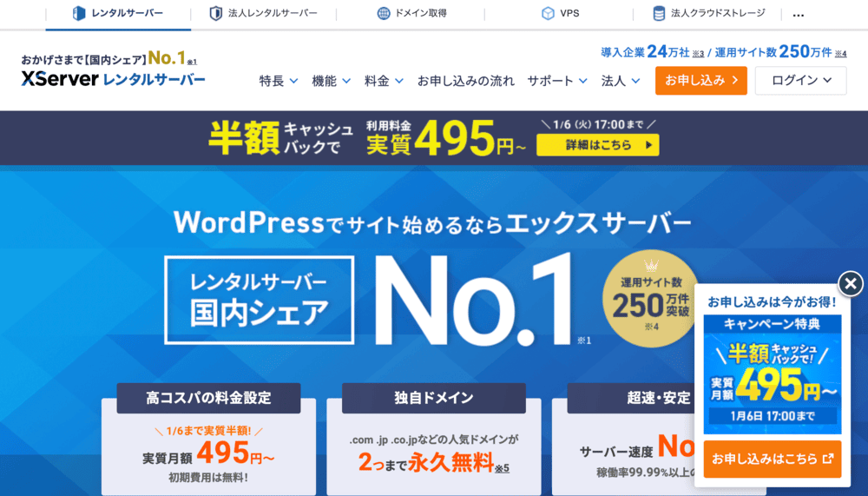The height and width of the screenshot is (496, 868).
Task: Click お申し込みはこちら popup button
Action: click(x=773, y=459)
